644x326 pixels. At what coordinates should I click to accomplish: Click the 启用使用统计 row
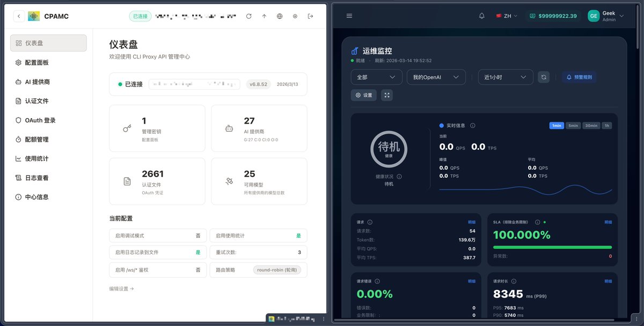click(258, 235)
